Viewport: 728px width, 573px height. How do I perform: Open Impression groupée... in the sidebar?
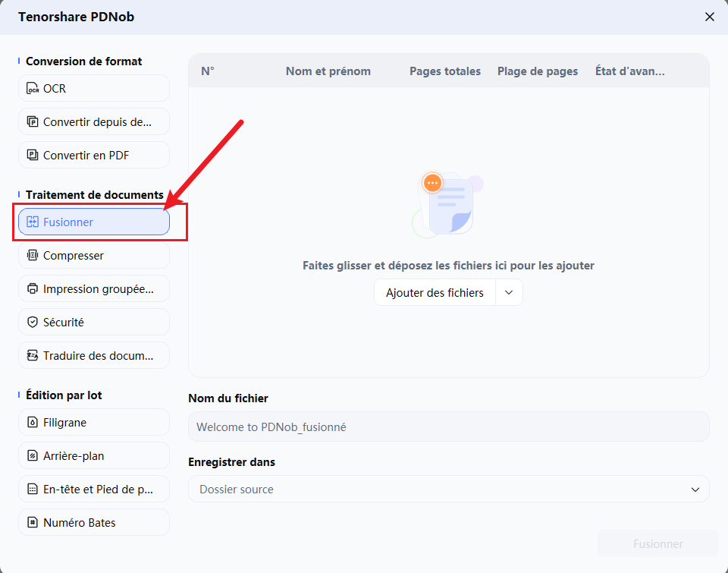[94, 289]
